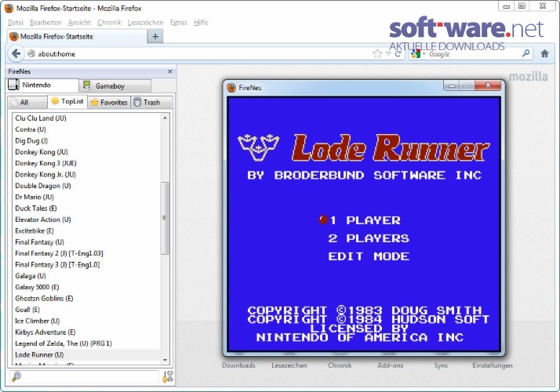Open the Datei menu
The width and height of the screenshot is (560, 392).
coord(16,23)
